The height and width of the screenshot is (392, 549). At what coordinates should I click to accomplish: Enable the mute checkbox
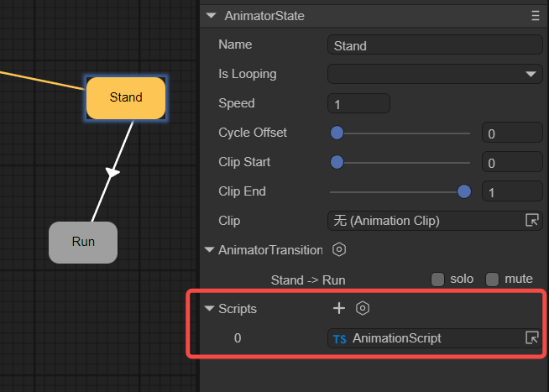pos(493,280)
